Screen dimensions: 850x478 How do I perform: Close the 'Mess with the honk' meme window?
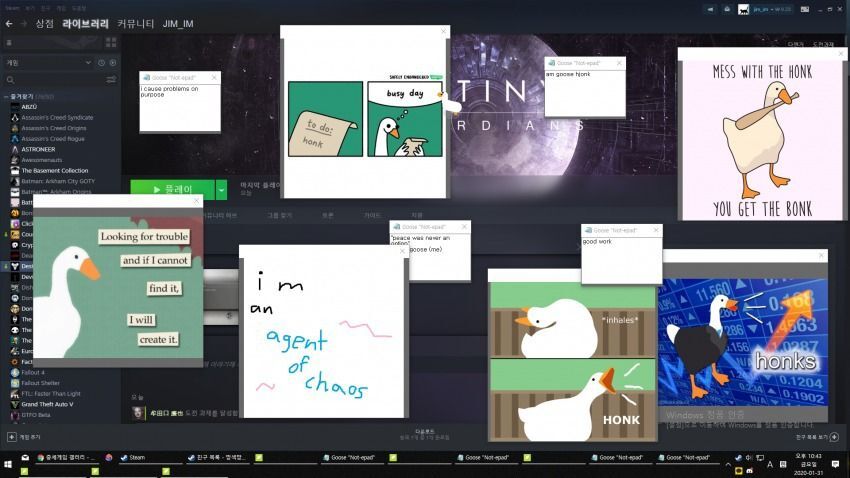pos(841,54)
